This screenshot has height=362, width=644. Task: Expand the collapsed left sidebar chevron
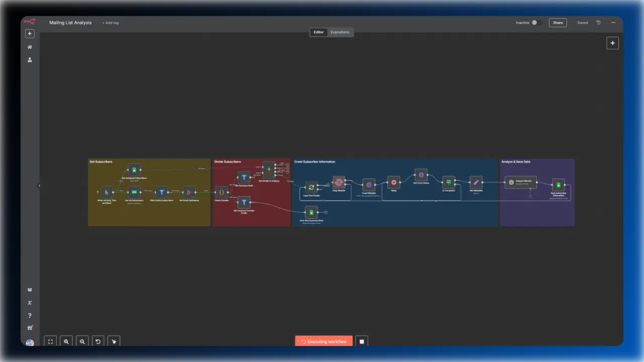pyautogui.click(x=39, y=186)
